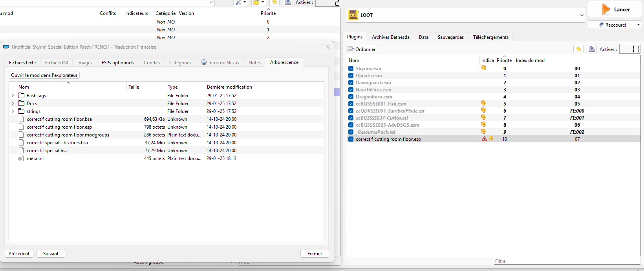Viewport: 644px width, 271px height.
Task: Switch to the Sauvegardes tab
Action: tap(451, 37)
